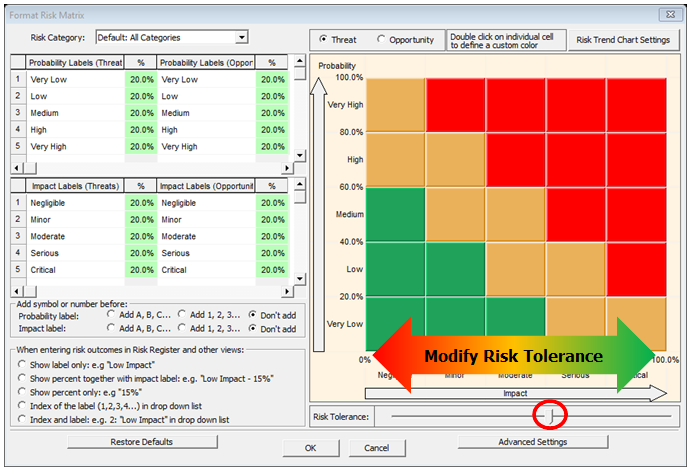Click impact table scroll right arrow
The image size is (692, 470).
(287, 291)
